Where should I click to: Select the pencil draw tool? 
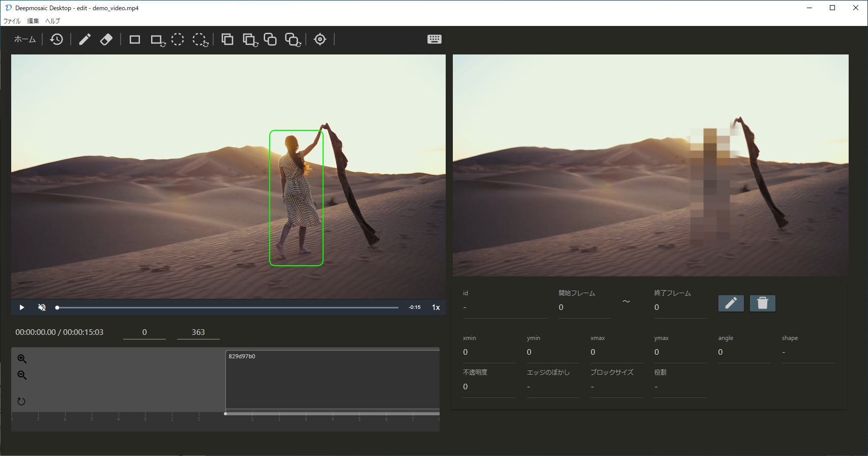(85, 39)
